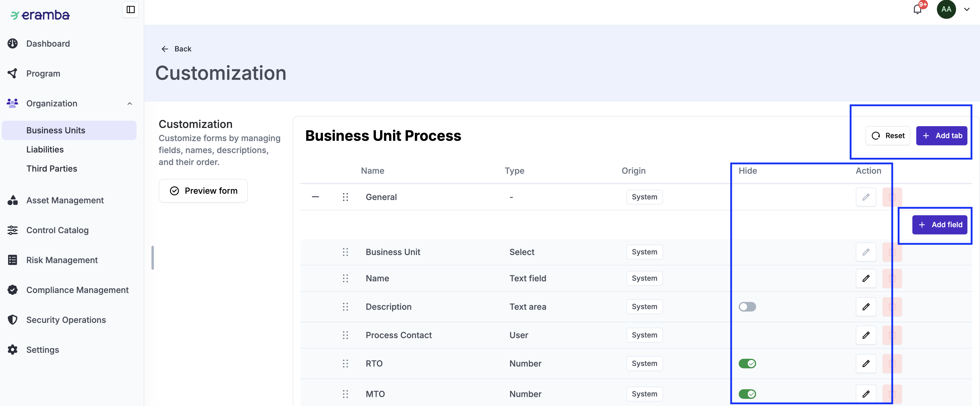
Task: Turn off hide toggle for RTO
Action: click(x=747, y=364)
